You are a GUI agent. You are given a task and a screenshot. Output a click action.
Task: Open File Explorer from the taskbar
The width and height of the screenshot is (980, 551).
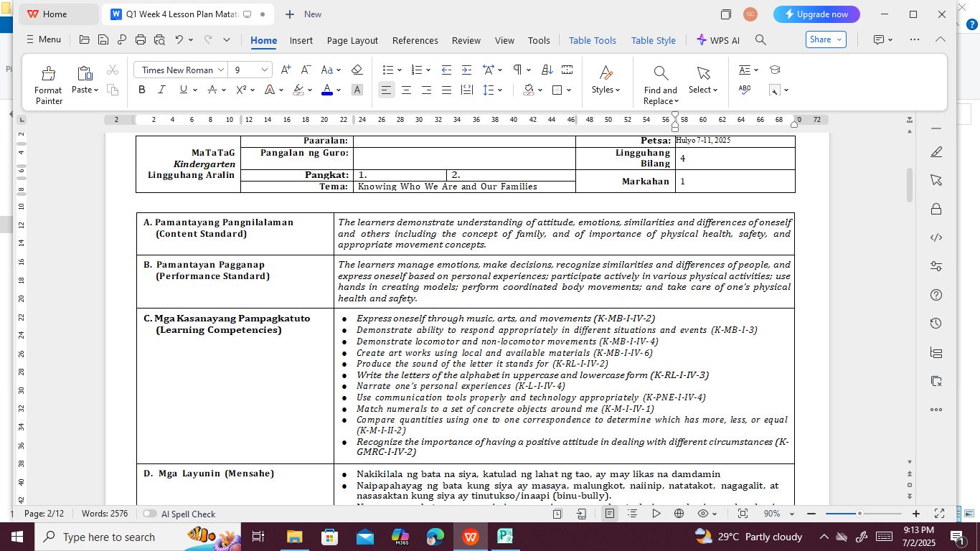point(294,537)
